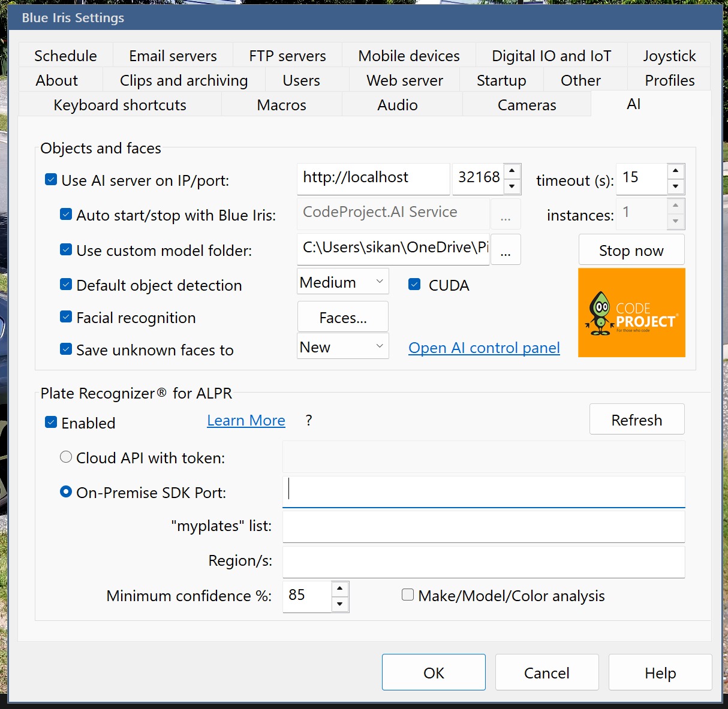The height and width of the screenshot is (709, 728).
Task: Decrease minimum confidence percentage
Action: point(340,604)
